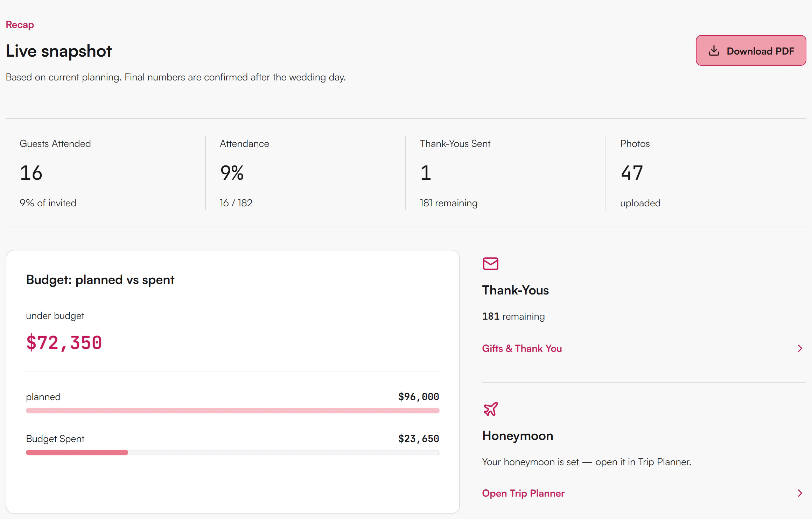Click 'Budget: planned vs spent' heading
812x519 pixels.
tap(100, 280)
